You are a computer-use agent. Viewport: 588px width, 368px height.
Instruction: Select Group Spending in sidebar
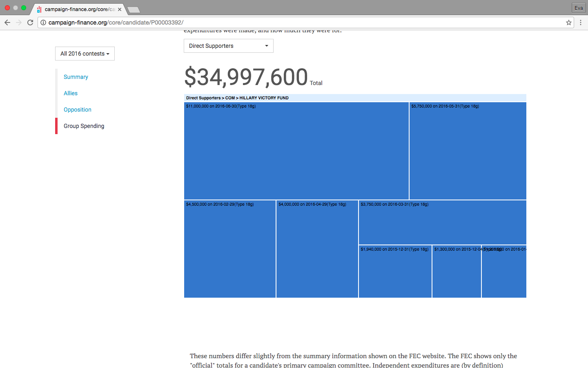[x=84, y=126]
